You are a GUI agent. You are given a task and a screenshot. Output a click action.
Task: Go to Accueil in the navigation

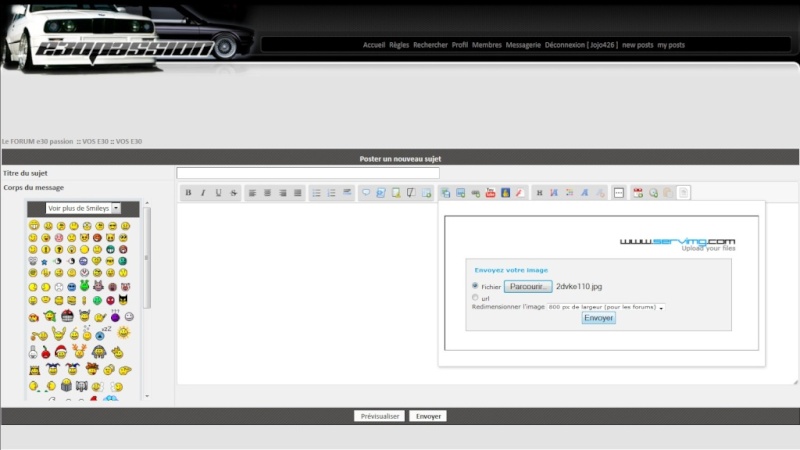coord(374,45)
